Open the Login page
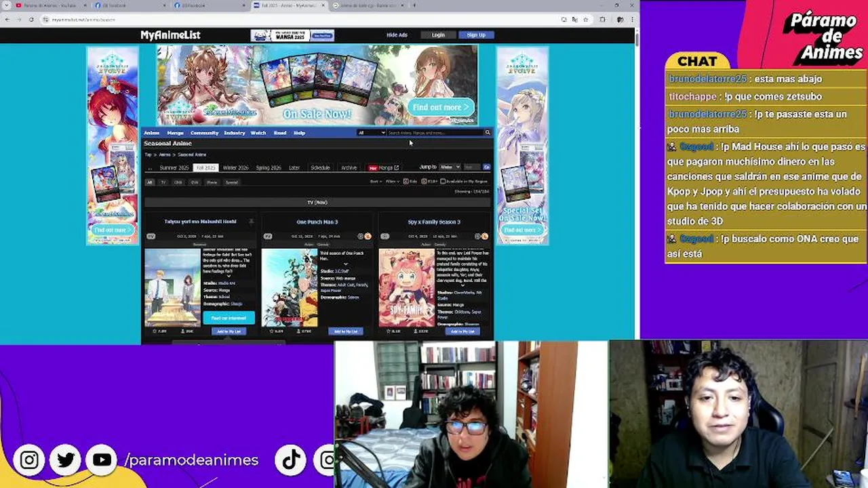The image size is (868, 488). pos(438,35)
